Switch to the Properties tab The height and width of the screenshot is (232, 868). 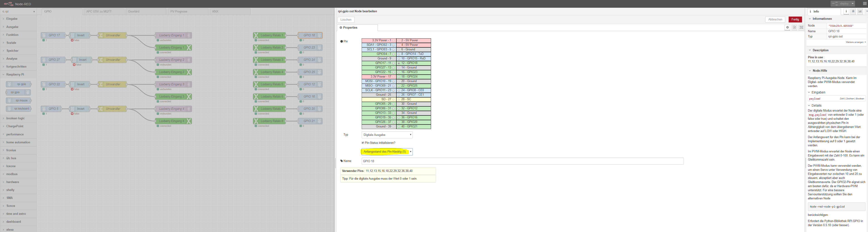tap(357, 28)
